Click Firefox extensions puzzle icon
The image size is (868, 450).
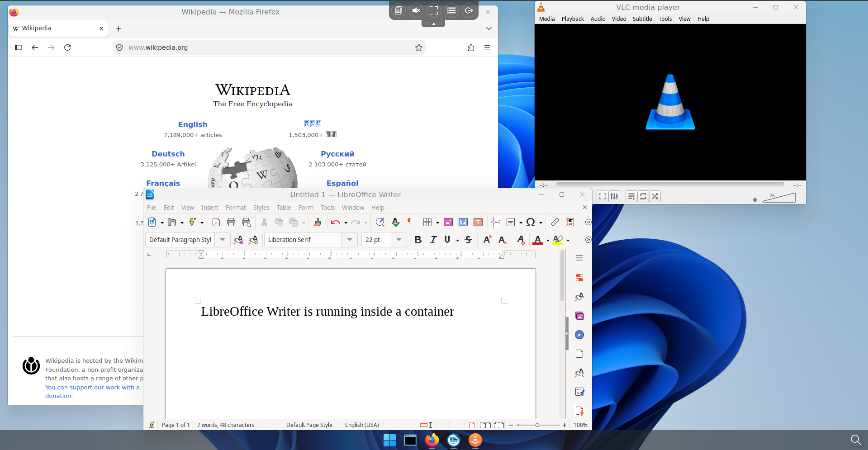(x=471, y=47)
